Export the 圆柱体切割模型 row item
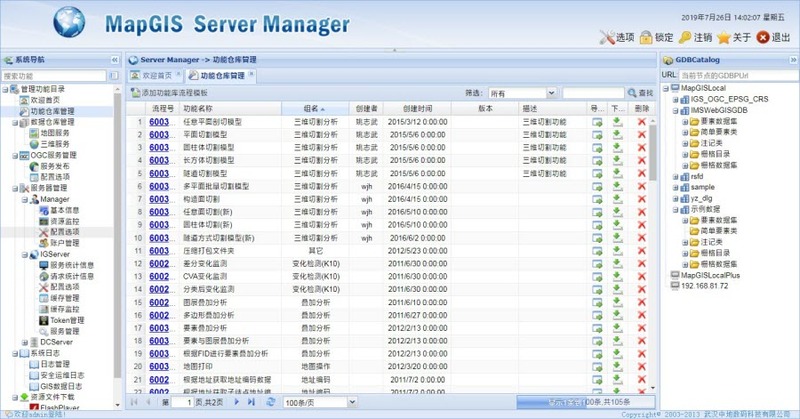Image resolution: width=800 pixels, height=419 pixels. point(596,147)
